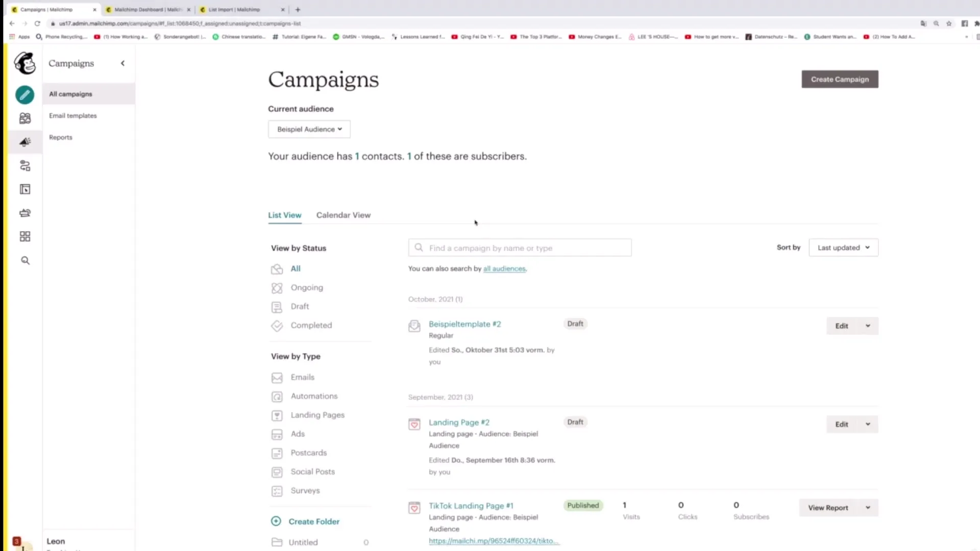
Task: Select the Automations icon in sidebar
Action: 25,165
